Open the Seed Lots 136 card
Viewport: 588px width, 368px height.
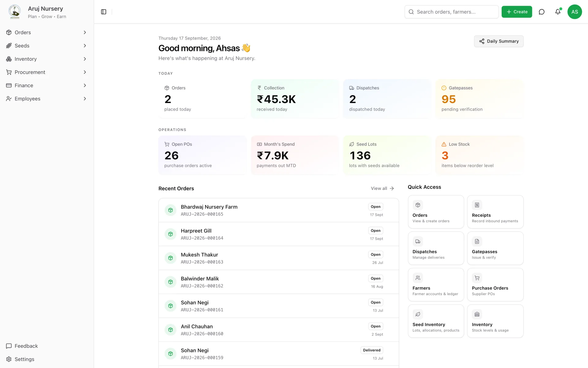tap(387, 155)
